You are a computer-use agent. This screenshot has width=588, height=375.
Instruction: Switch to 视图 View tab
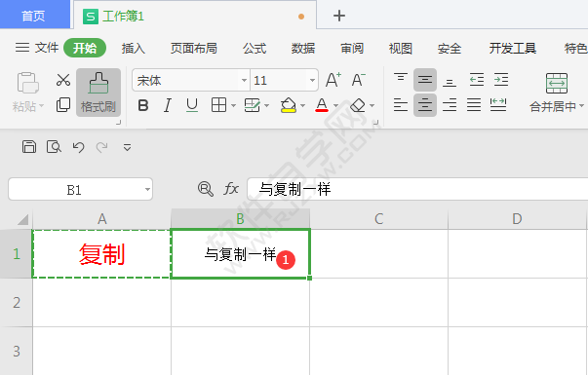tap(401, 49)
